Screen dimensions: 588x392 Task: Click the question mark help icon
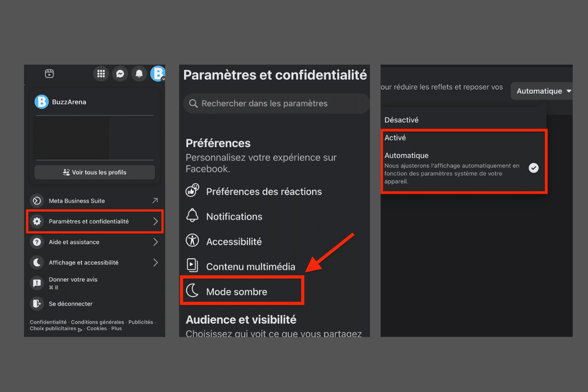click(x=37, y=242)
